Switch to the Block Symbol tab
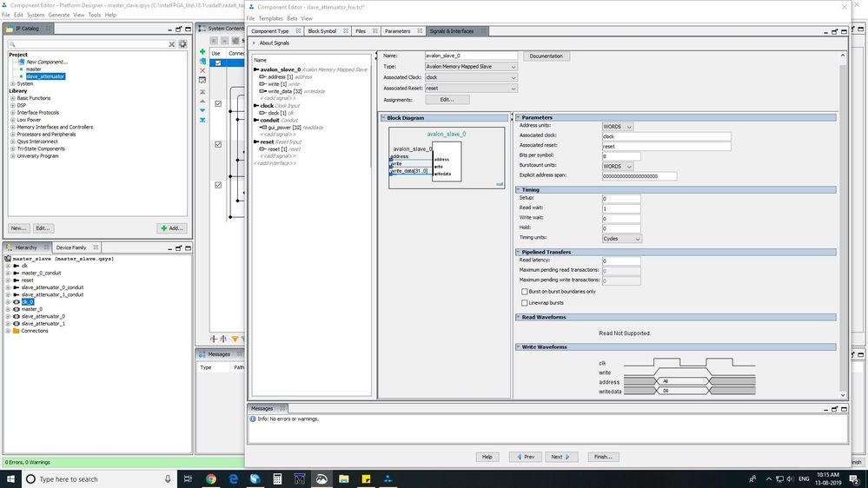 pos(321,31)
